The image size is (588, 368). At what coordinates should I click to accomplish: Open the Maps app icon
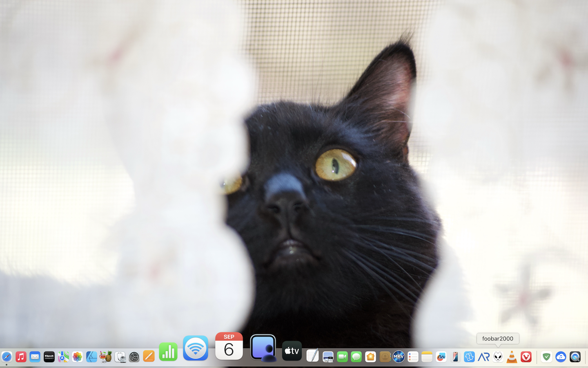click(63, 357)
